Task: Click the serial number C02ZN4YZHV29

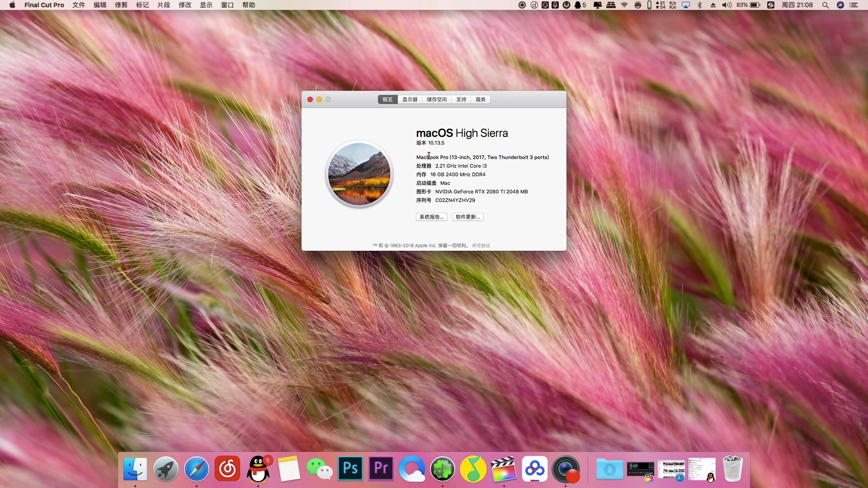Action: click(x=455, y=200)
